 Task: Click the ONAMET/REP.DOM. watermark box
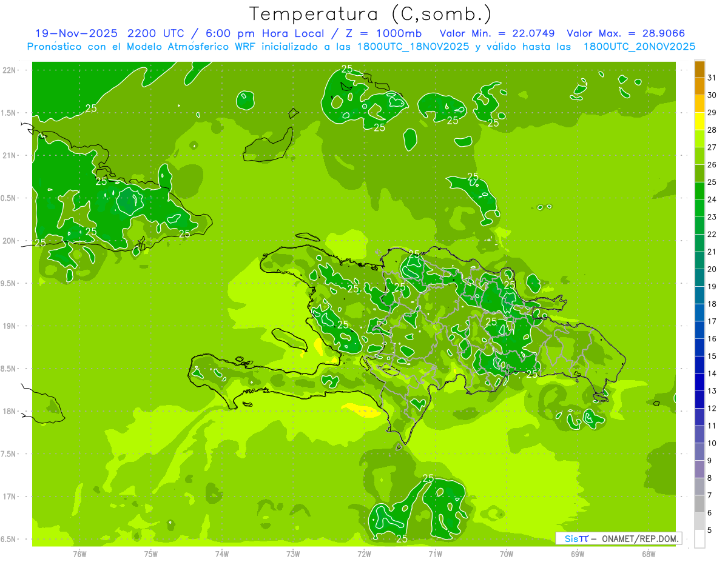[618, 538]
